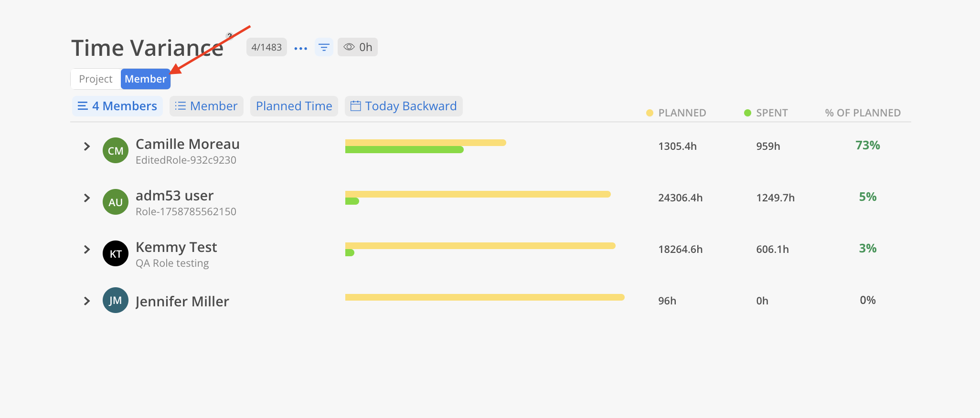Open the three-dots more options menu
980x418 pixels.
[x=301, y=48]
